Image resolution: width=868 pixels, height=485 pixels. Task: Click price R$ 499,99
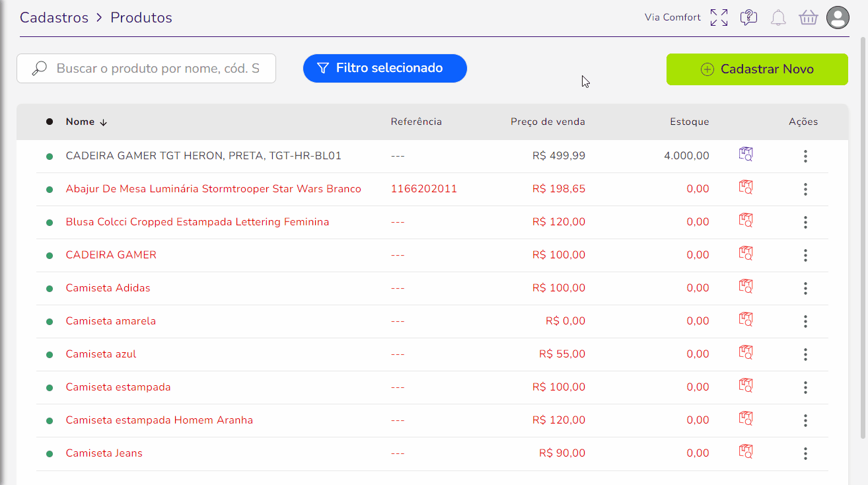(x=559, y=156)
